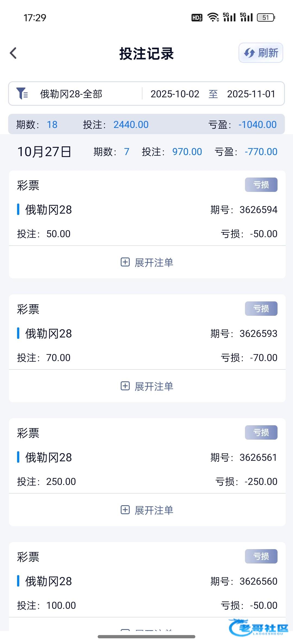Image resolution: width=293 pixels, height=644 pixels.
Task: Tap the home gesture bar at bottom
Action: point(146,637)
